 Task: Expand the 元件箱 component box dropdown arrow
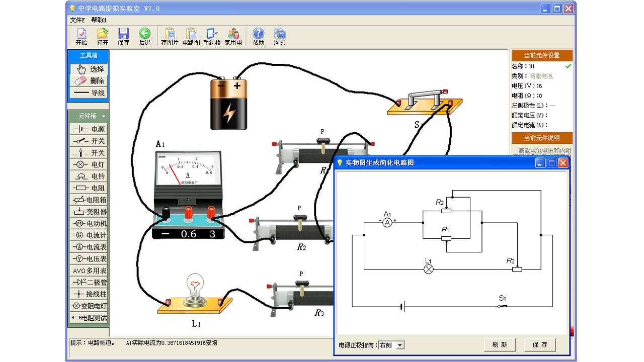pos(103,116)
